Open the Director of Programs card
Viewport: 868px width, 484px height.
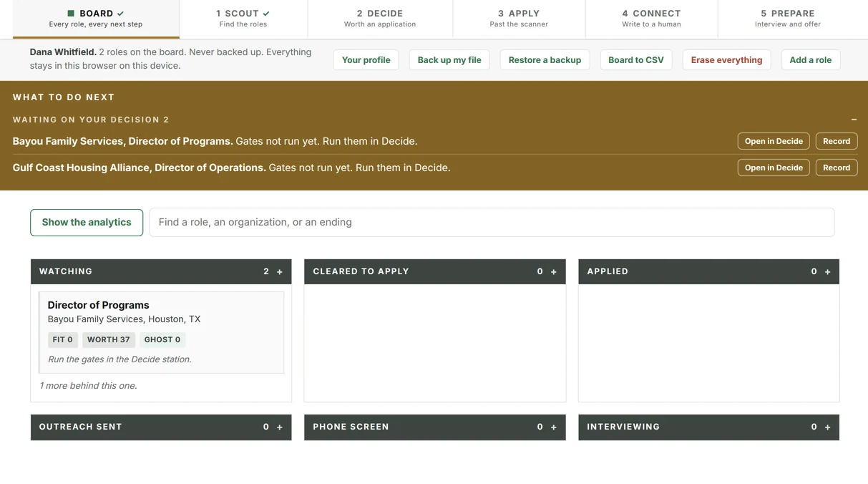161,332
